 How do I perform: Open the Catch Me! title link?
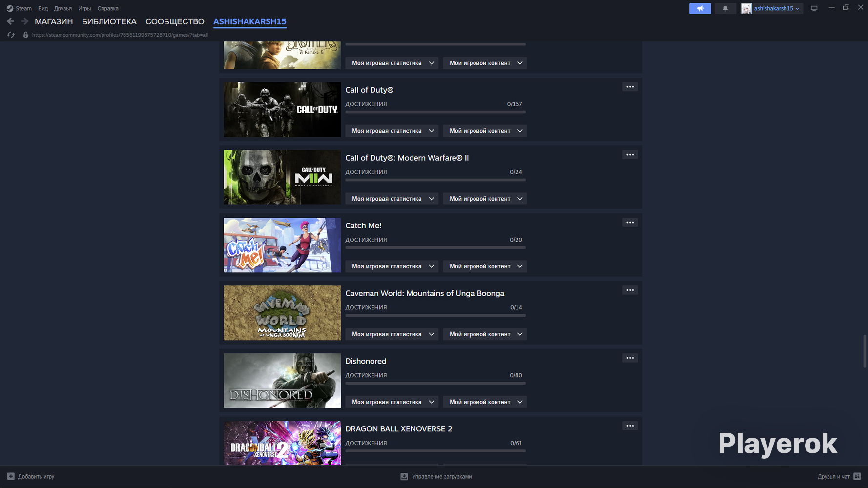coord(363,225)
